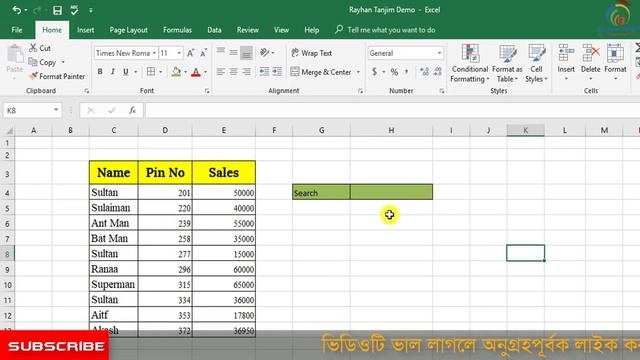Decrease font size with the smaller A icon
Viewport: 640px width, 360px height.
(204, 53)
